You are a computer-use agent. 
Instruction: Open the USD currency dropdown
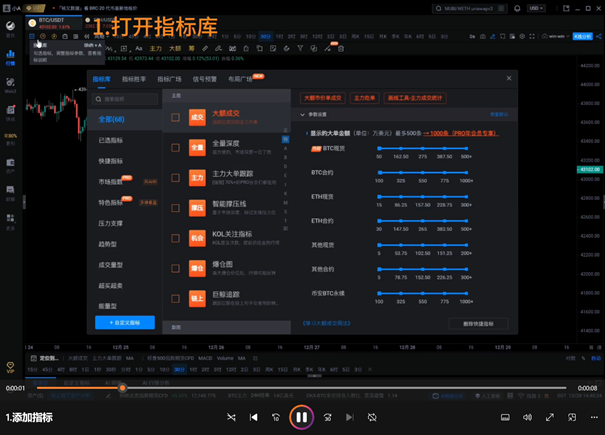coord(536,8)
